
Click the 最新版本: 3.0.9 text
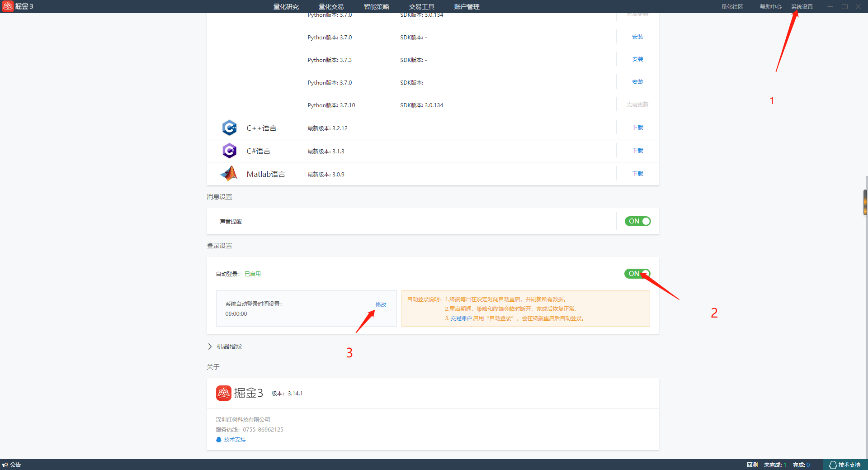pyautogui.click(x=326, y=175)
